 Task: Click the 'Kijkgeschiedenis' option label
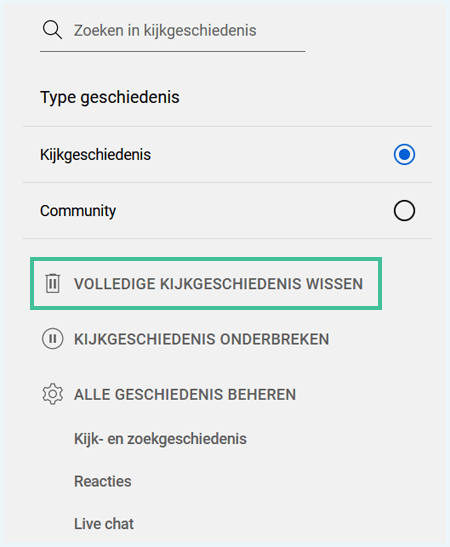pos(95,155)
